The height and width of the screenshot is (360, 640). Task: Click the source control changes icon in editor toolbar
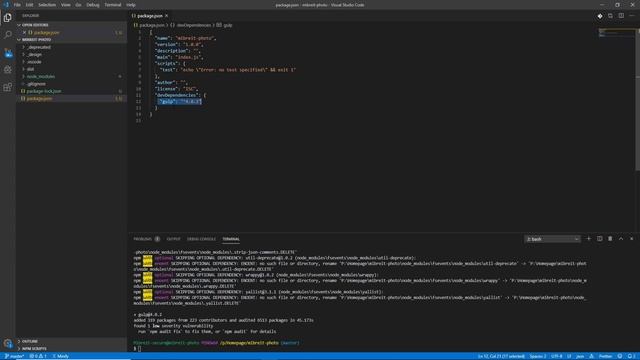pos(600,16)
